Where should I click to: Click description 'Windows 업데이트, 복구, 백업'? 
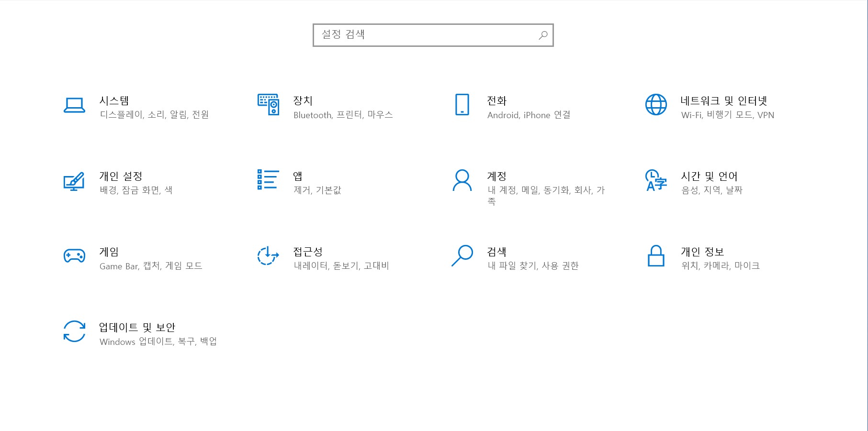[x=158, y=342]
